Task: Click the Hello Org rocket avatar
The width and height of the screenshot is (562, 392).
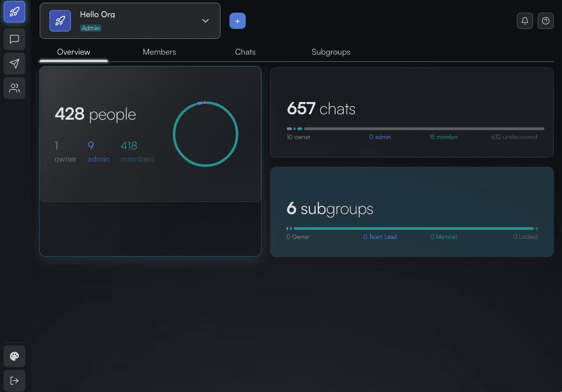Action: [x=60, y=21]
